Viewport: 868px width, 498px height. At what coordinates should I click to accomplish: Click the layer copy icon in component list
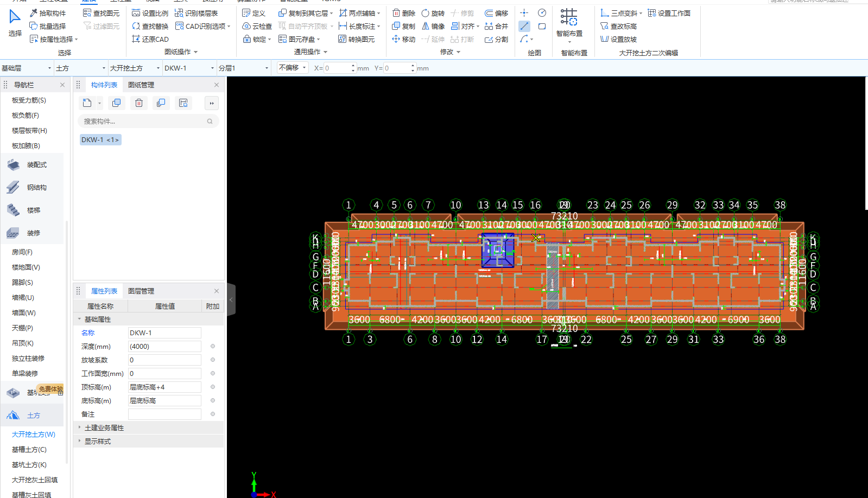pyautogui.click(x=161, y=103)
